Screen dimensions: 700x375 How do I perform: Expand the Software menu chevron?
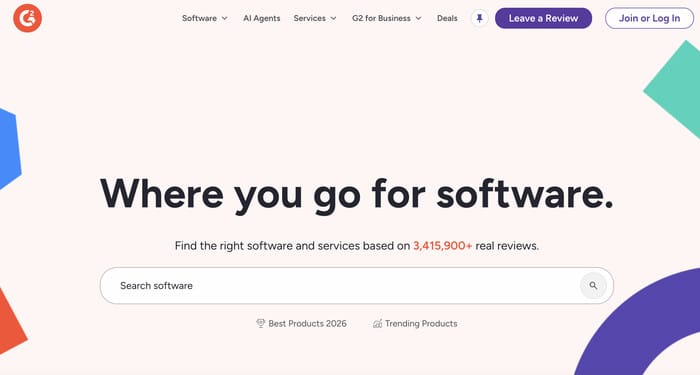click(225, 18)
